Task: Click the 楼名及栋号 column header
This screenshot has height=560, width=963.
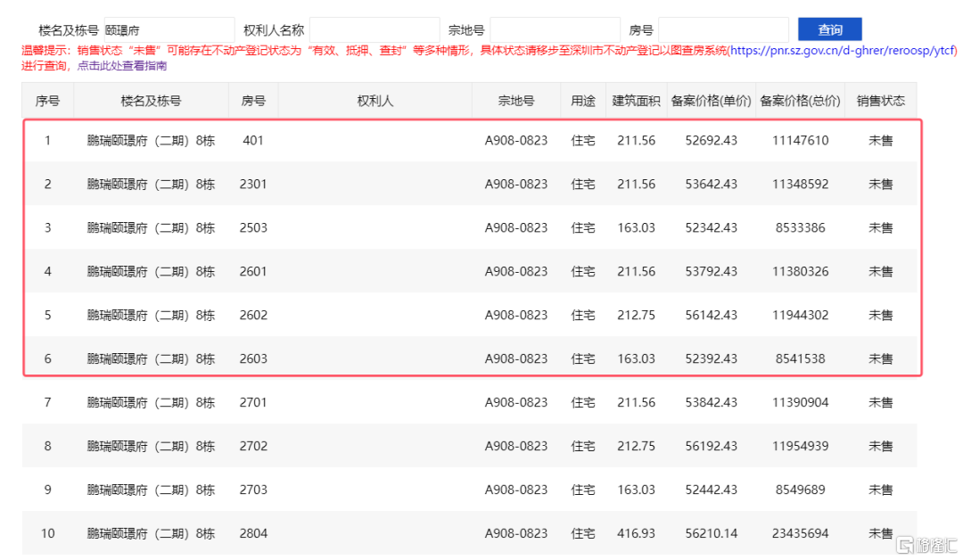Action: tap(151, 101)
